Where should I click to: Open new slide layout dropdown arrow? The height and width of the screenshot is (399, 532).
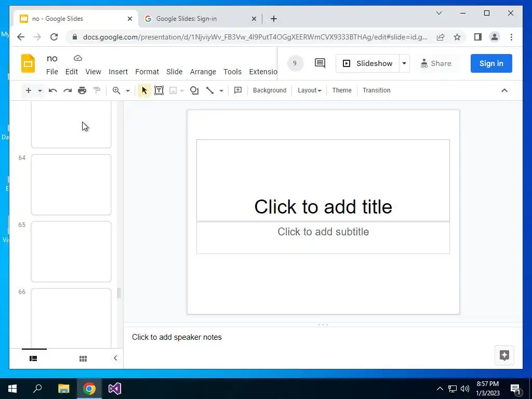[40, 90]
